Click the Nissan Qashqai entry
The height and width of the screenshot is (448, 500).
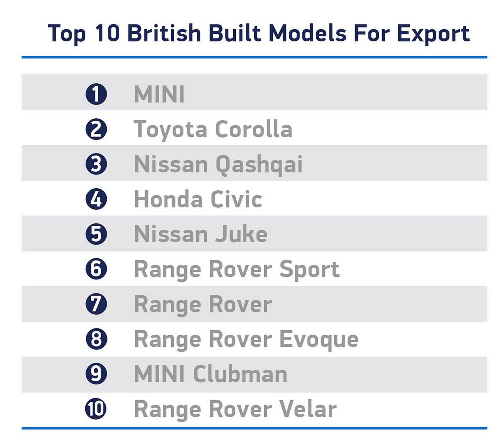(218, 164)
